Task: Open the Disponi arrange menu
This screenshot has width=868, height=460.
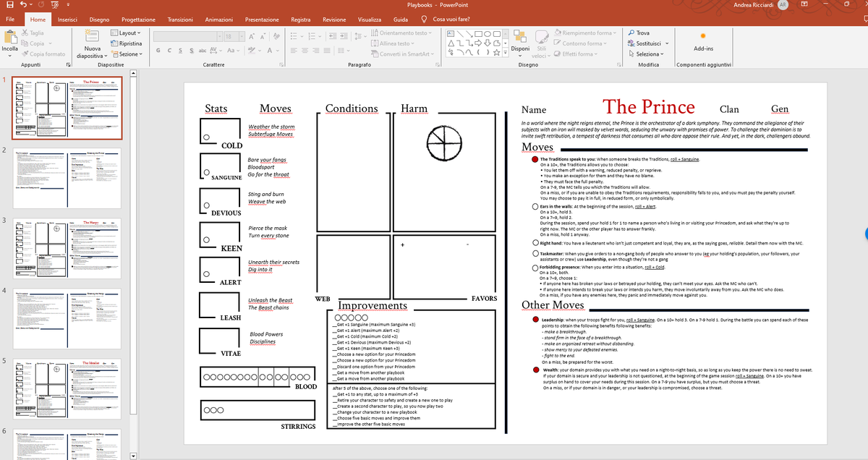Action: coord(519,42)
